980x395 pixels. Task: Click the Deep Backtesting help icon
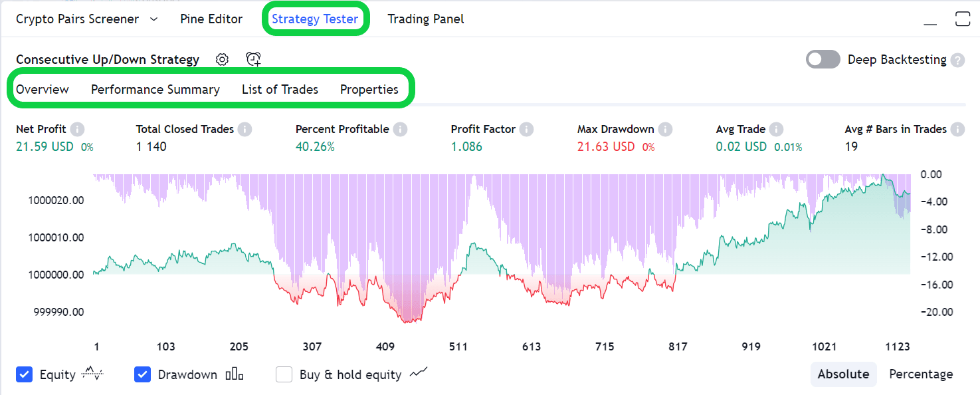(957, 60)
